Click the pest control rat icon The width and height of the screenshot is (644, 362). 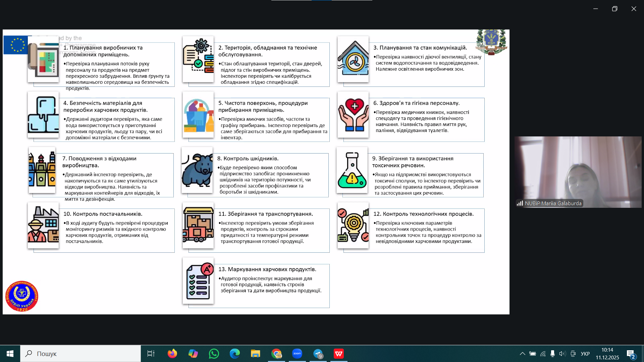tap(197, 170)
